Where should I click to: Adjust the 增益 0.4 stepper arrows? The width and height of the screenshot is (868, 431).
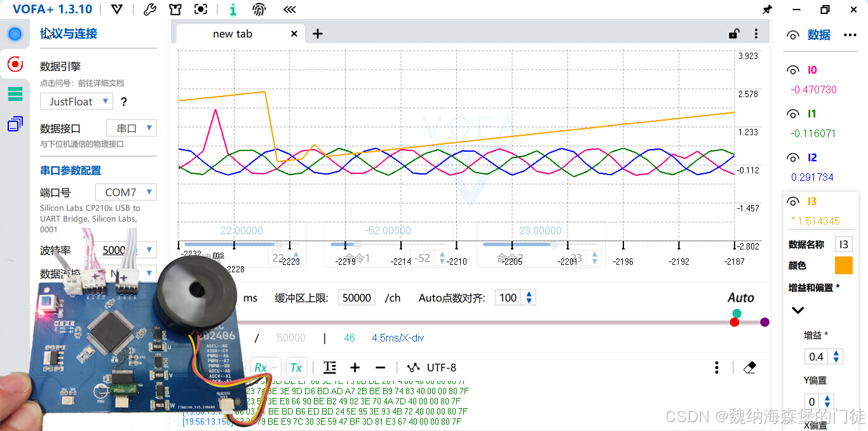tap(836, 357)
